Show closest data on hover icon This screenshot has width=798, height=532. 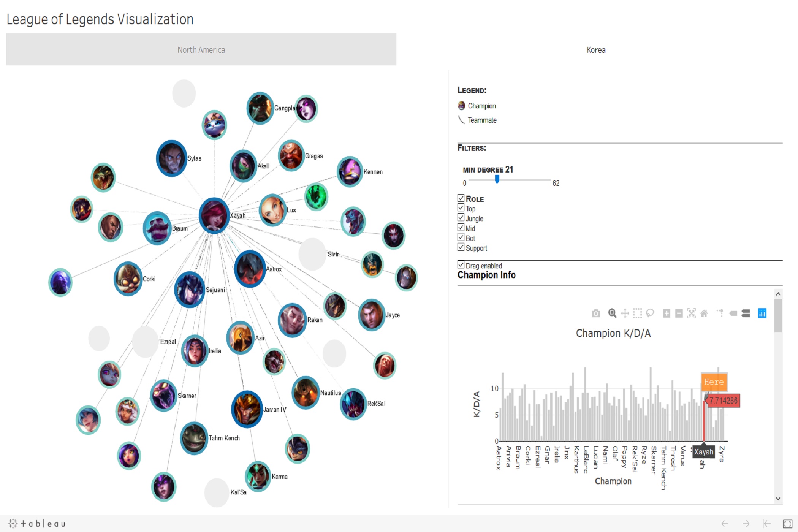(733, 313)
